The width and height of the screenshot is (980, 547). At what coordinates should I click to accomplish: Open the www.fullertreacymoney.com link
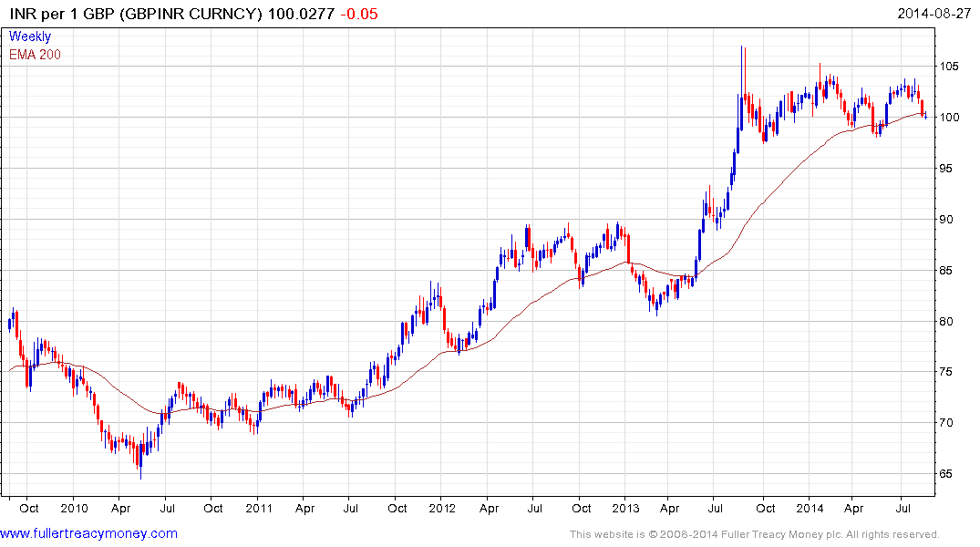88,534
